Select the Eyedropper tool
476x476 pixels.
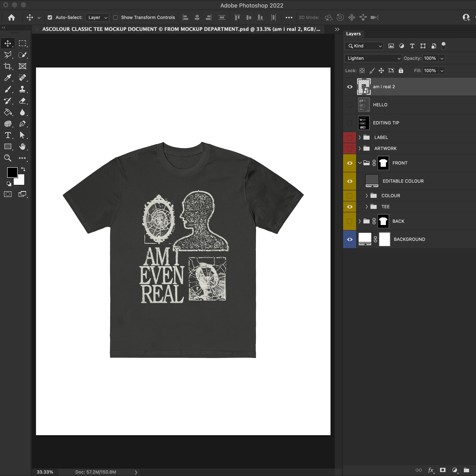click(8, 78)
